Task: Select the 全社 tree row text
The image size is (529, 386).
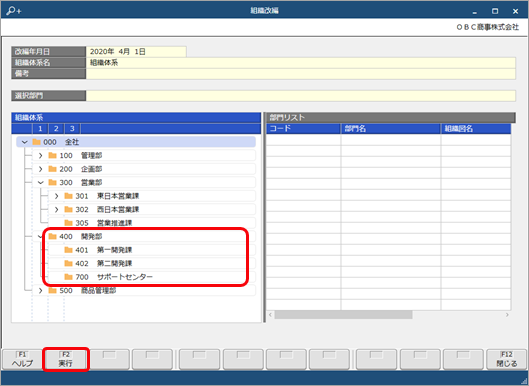Action: click(72, 142)
